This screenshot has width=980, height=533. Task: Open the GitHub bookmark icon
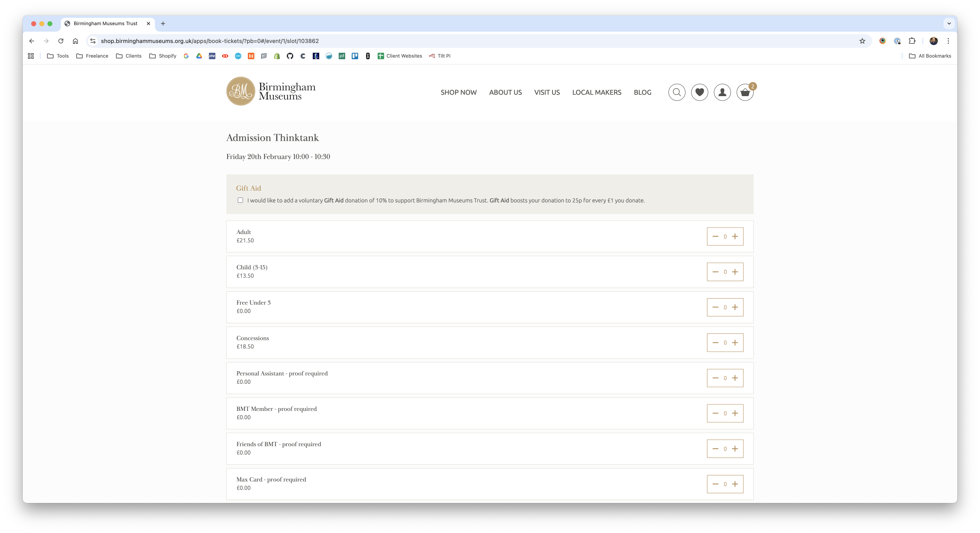point(290,56)
